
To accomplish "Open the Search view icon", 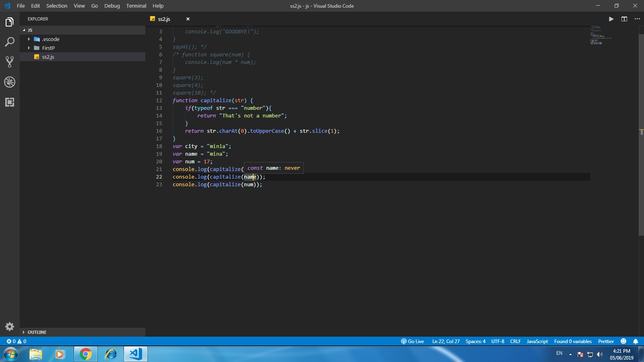I will click(10, 42).
